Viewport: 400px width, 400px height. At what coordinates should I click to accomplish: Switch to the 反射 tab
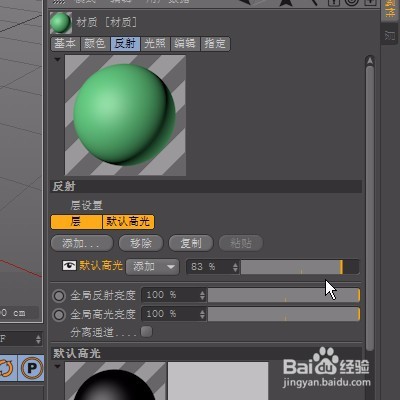click(125, 44)
